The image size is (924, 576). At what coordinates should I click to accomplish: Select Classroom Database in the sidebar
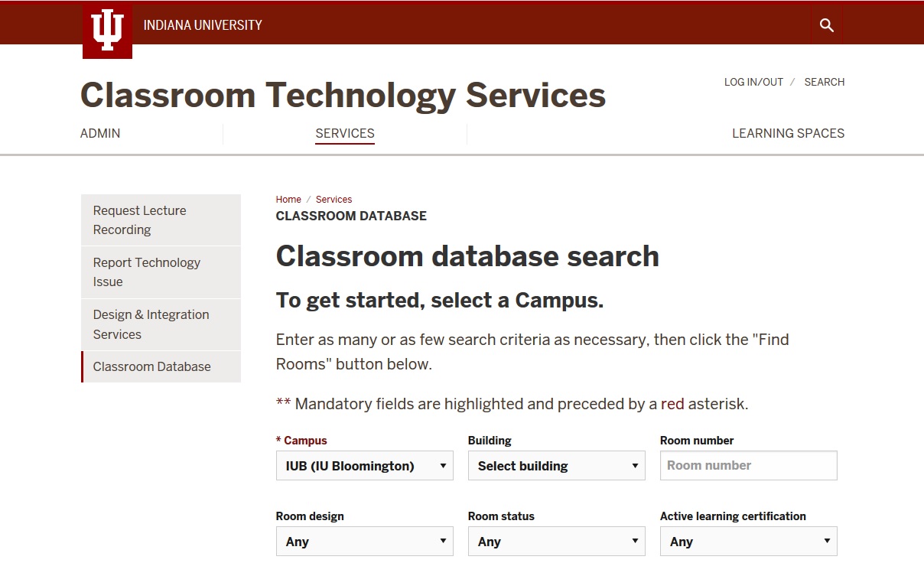161,367
